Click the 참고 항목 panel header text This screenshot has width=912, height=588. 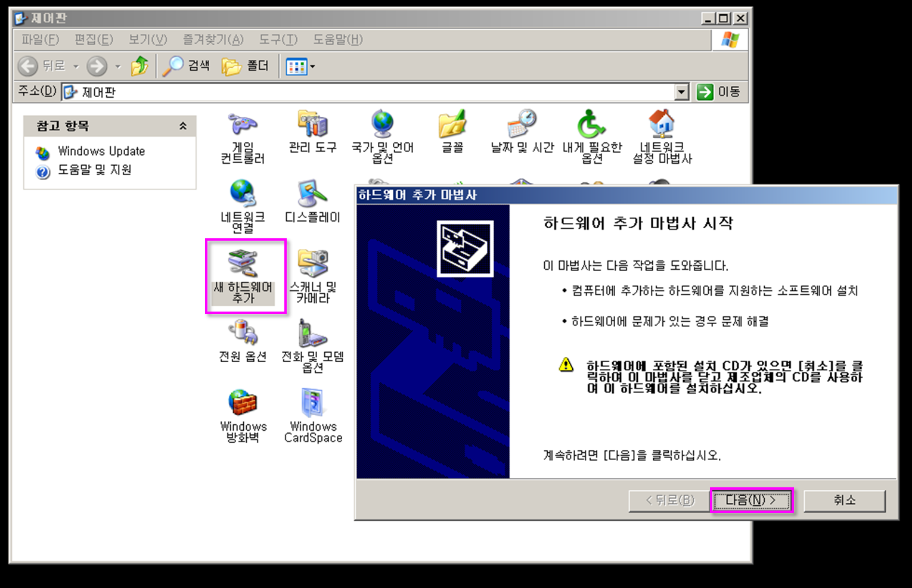pyautogui.click(x=63, y=126)
